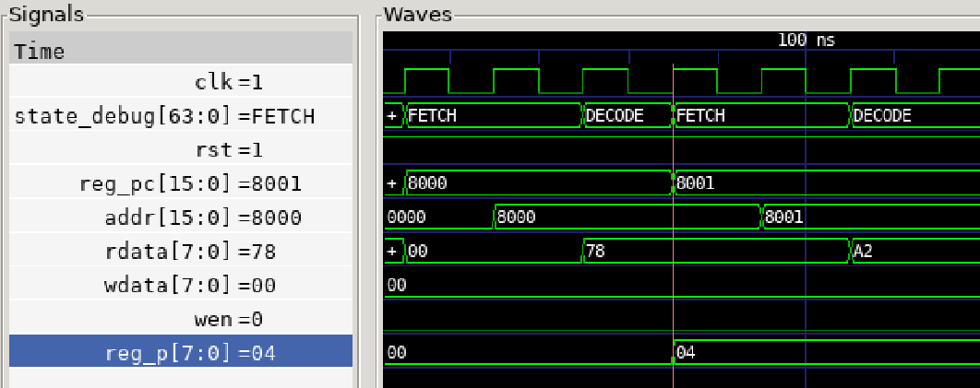Select the wen signal row
The image size is (980, 388).
[181, 320]
